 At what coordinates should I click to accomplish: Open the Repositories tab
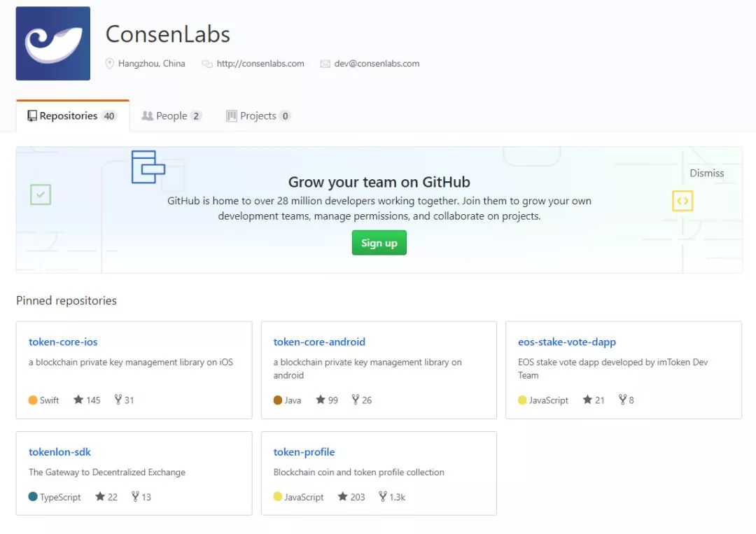coord(72,116)
